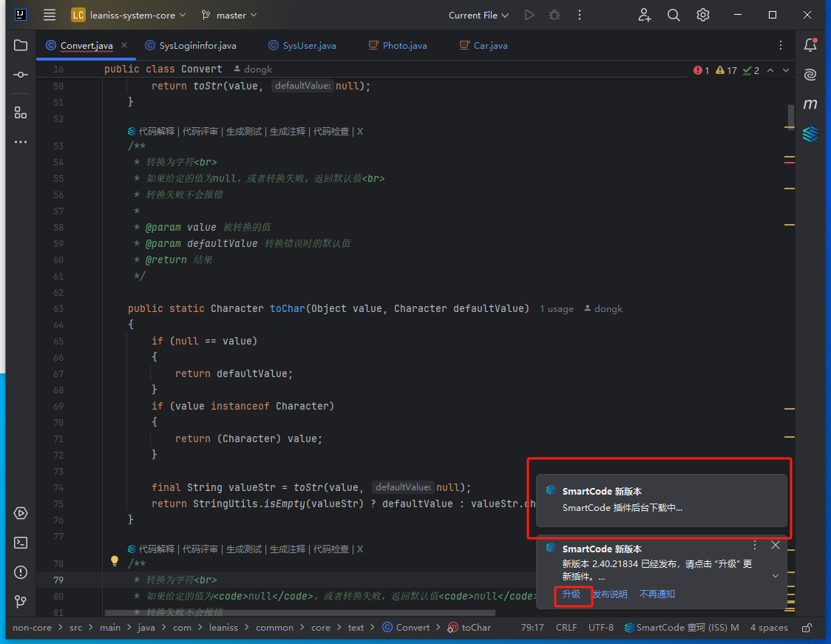Click 不再通知 don't notify link

pyautogui.click(x=657, y=594)
